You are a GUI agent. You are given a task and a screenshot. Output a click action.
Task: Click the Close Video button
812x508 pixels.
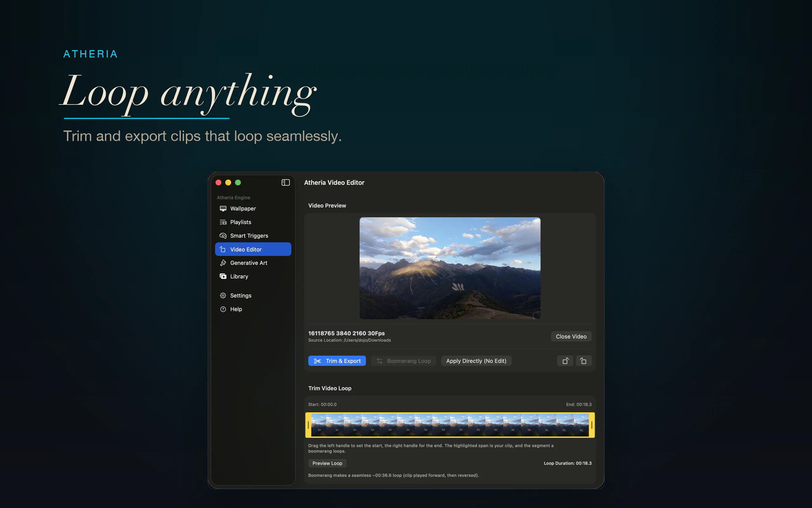(571, 336)
